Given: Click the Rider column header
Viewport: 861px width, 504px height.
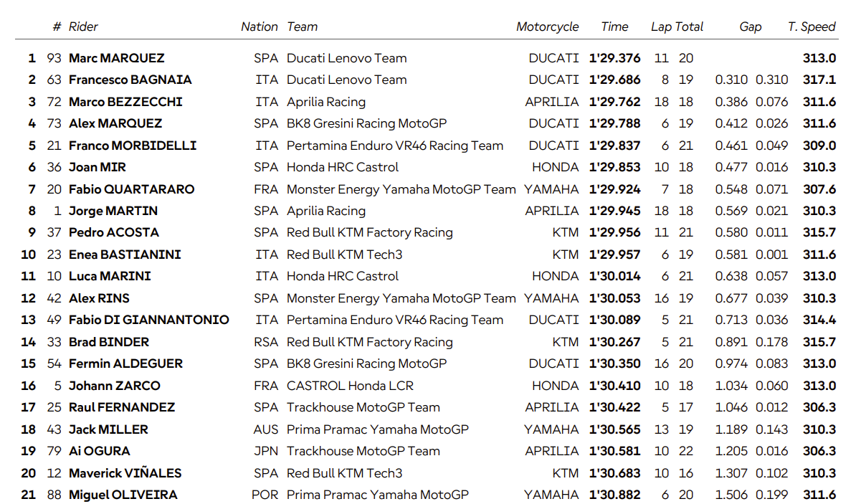Looking at the screenshot, I should pos(83,27).
